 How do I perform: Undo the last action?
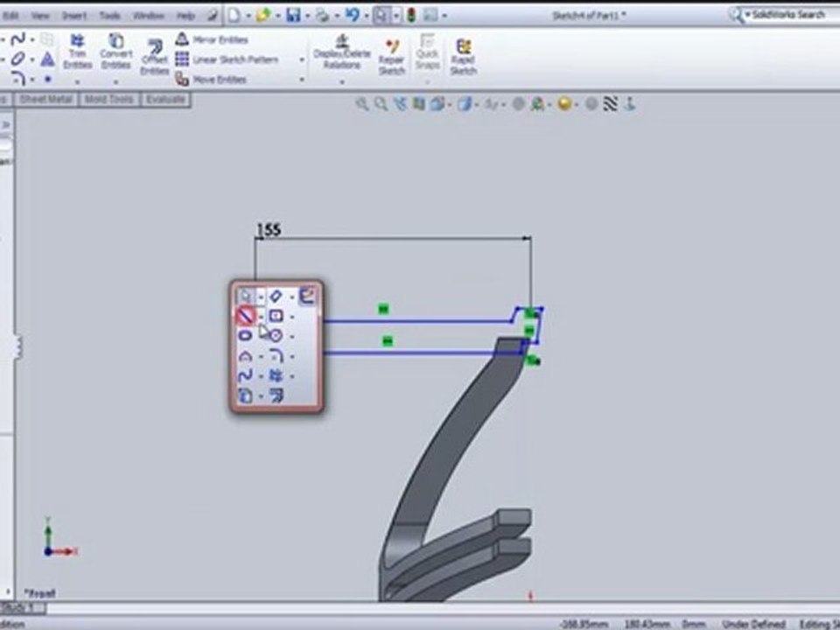coord(352,16)
